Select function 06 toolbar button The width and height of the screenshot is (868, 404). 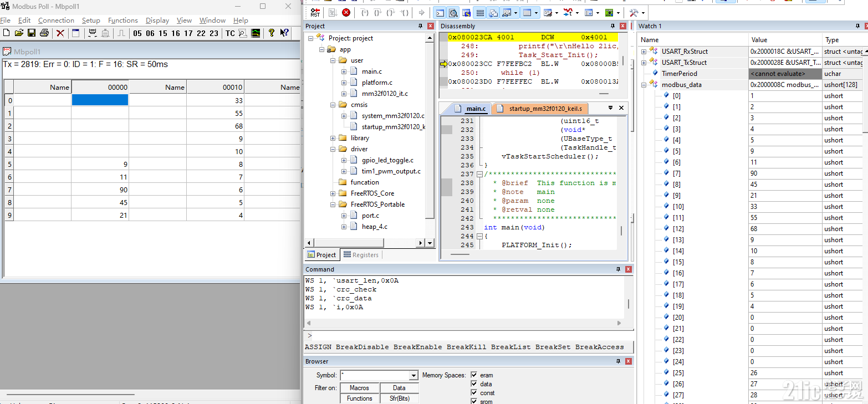[150, 33]
